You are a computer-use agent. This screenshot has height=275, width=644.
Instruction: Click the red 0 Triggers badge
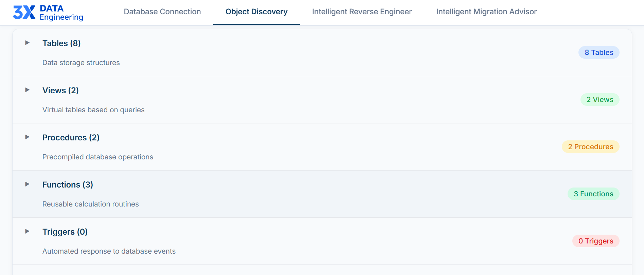(596, 241)
